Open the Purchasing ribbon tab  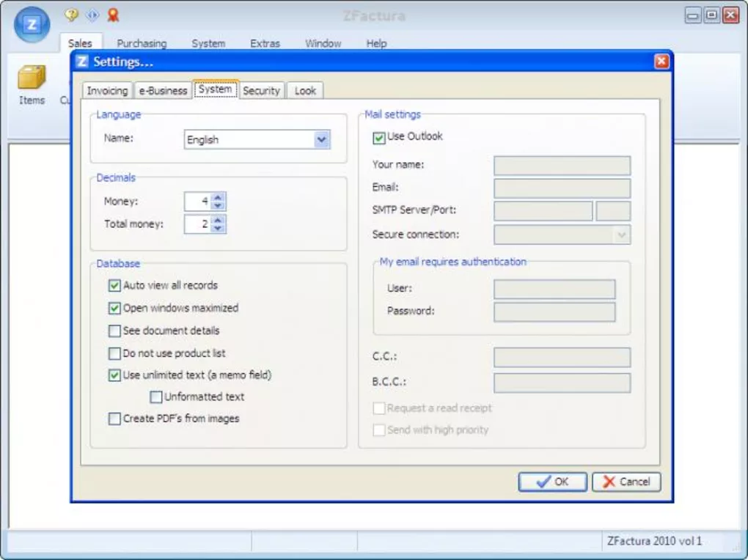[x=142, y=43]
